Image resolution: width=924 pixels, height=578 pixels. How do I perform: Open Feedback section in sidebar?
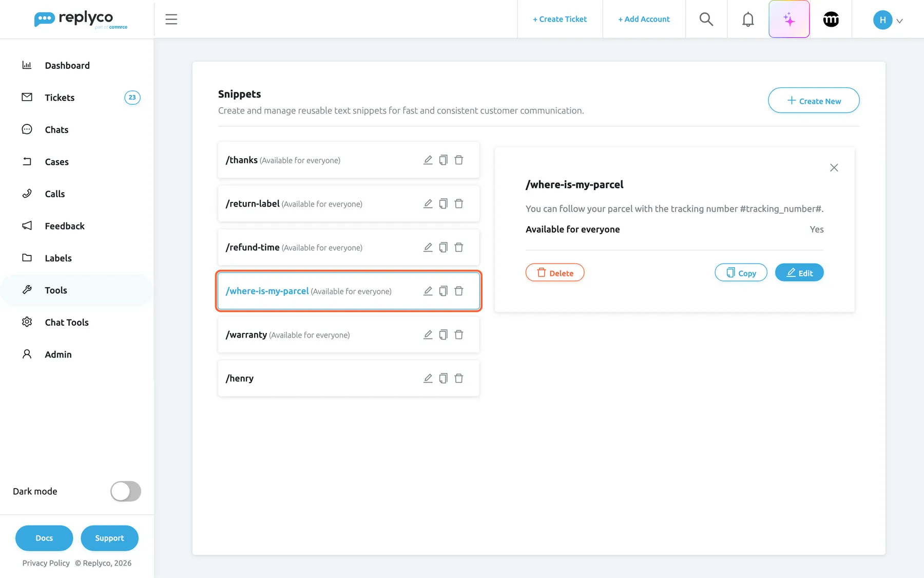65,226
